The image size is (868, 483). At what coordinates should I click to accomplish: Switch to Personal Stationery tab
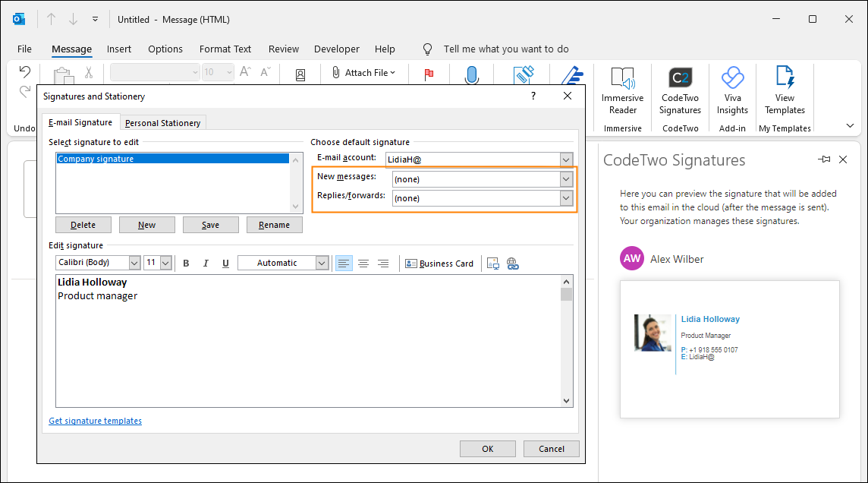[162, 123]
